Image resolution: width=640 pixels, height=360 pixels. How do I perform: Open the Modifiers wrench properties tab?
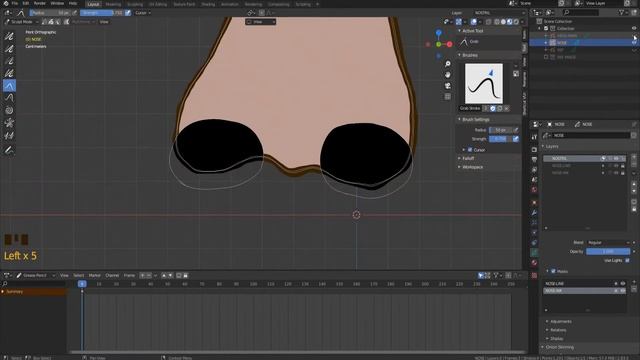pyautogui.click(x=534, y=213)
